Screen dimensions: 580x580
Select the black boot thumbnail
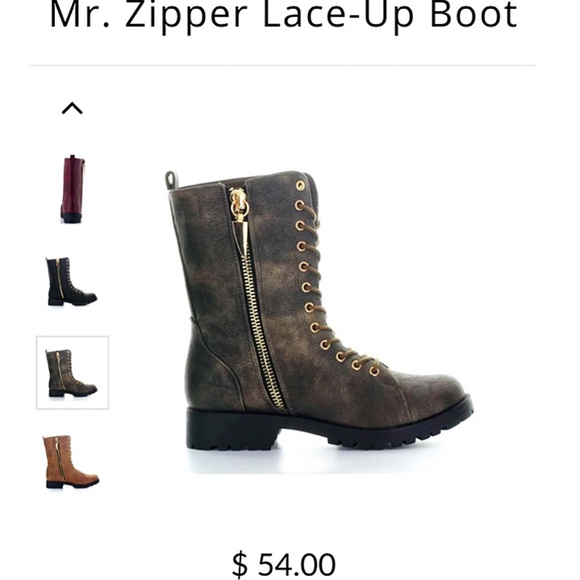click(x=71, y=281)
